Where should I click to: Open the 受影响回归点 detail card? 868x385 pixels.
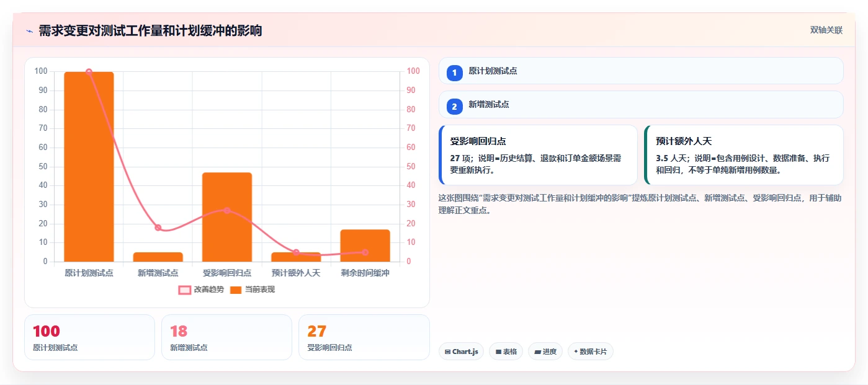coord(538,155)
